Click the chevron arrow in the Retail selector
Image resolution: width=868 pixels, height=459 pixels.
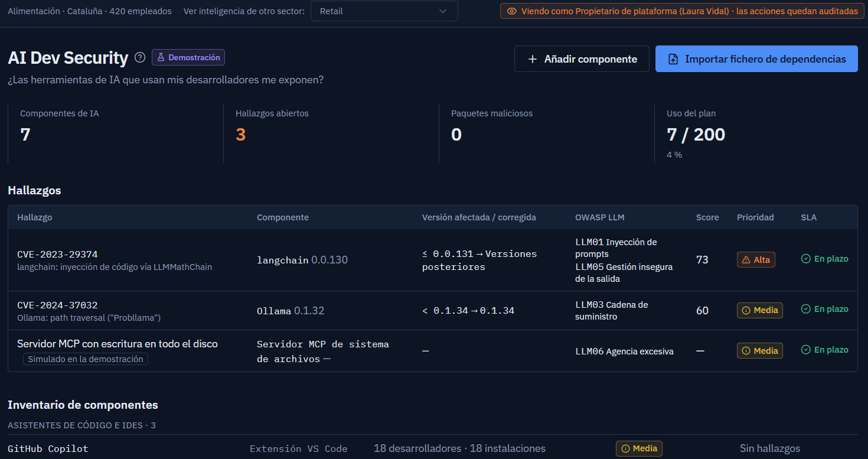(x=443, y=11)
